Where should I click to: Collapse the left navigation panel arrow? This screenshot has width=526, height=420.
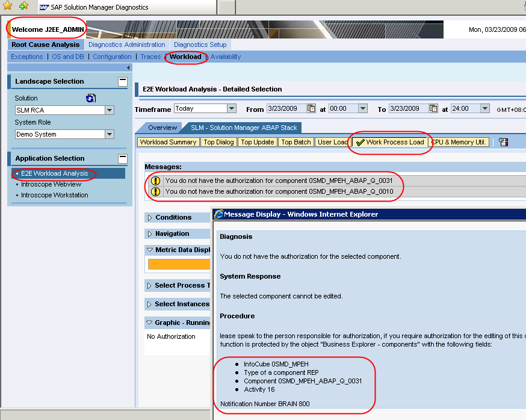[128, 68]
